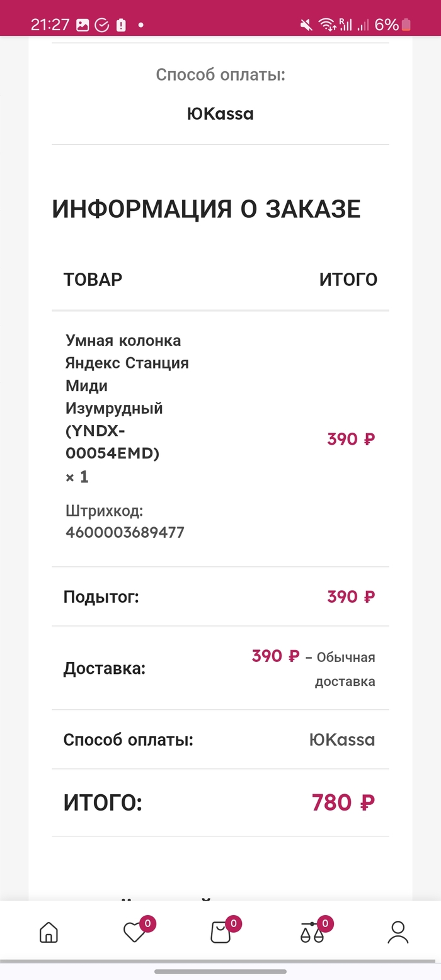The image size is (441, 980).
Task: Tap the image notification icon
Action: [x=83, y=25]
